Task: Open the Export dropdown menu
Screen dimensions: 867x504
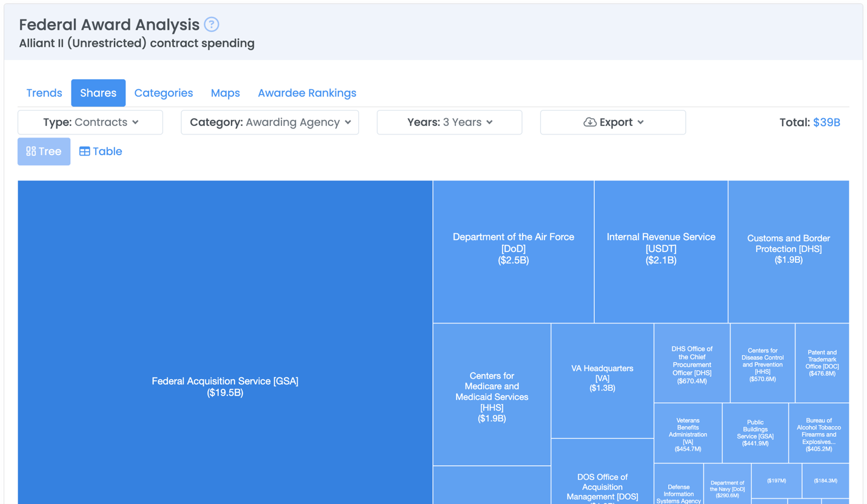Action: click(613, 122)
